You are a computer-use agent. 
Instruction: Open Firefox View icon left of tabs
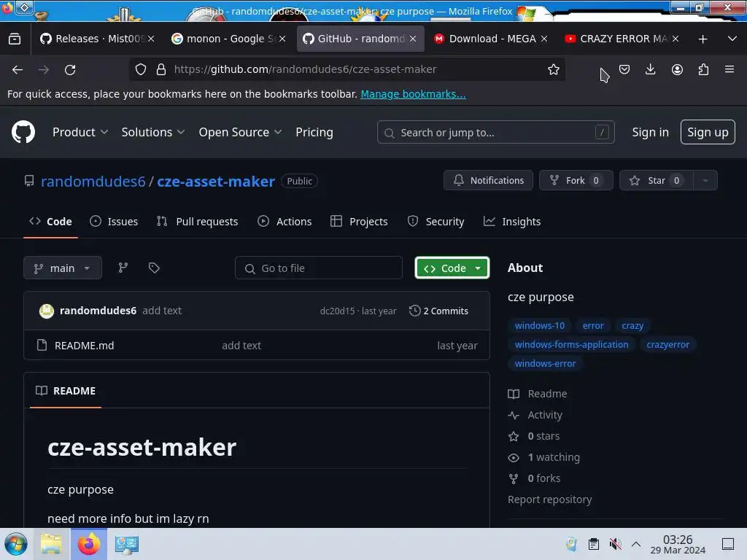pos(15,39)
